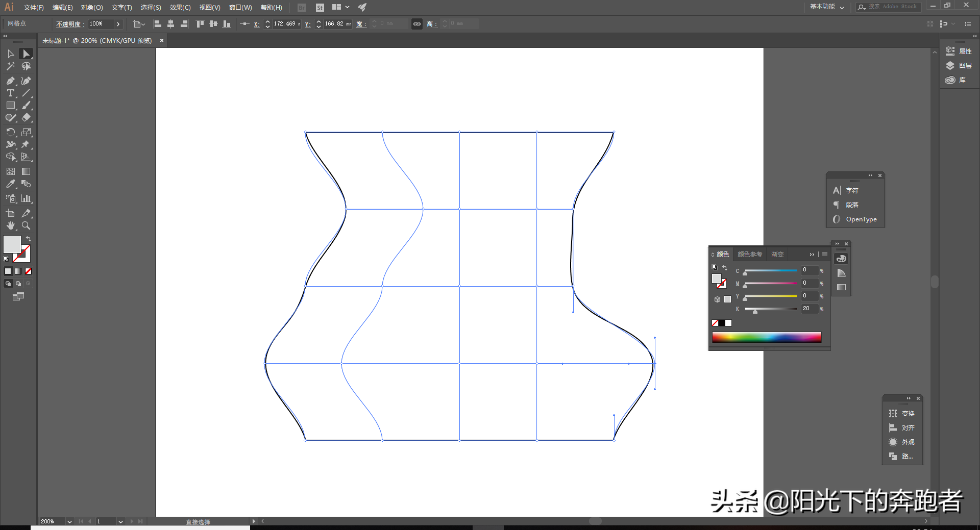Open 变换 panel
This screenshot has height=530, width=980.
(x=902, y=414)
